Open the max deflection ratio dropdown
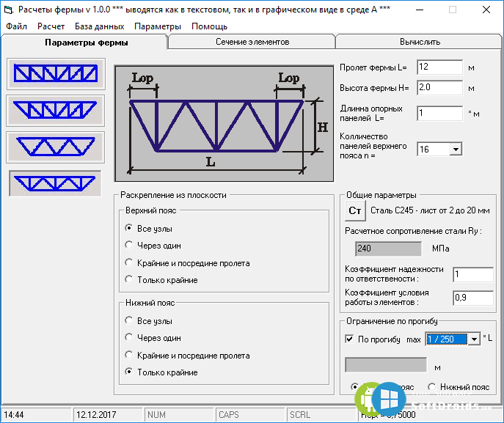Image resolution: width=504 pixels, height=423 pixels. 473,339
